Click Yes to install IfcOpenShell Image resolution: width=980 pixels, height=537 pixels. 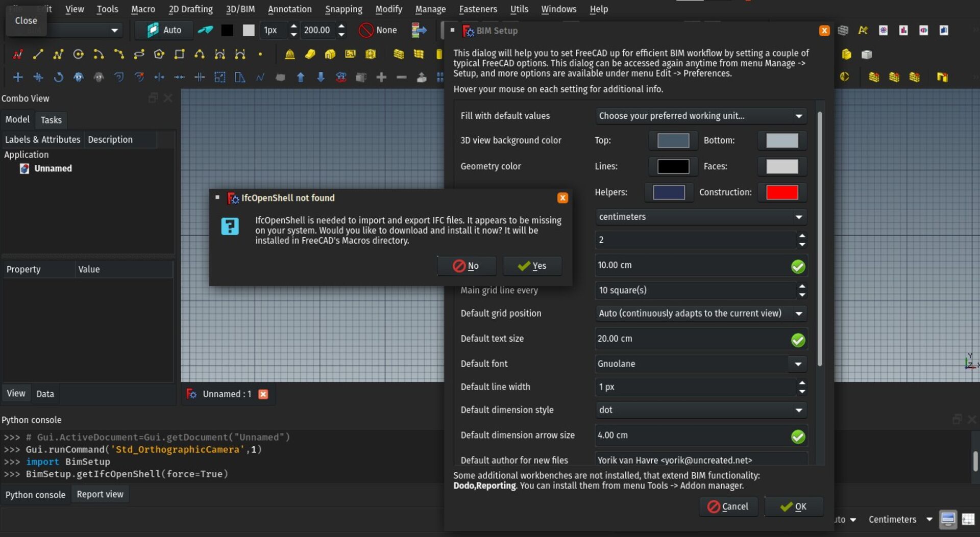click(532, 266)
